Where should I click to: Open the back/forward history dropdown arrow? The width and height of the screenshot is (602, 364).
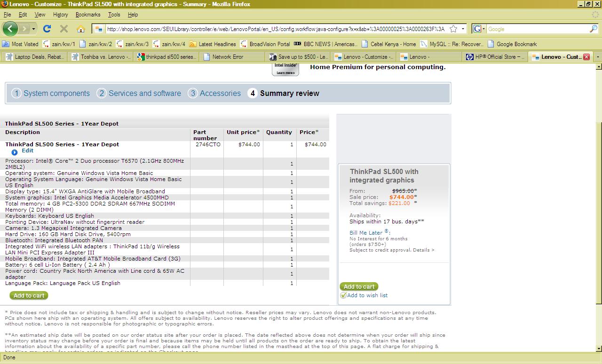(33, 29)
